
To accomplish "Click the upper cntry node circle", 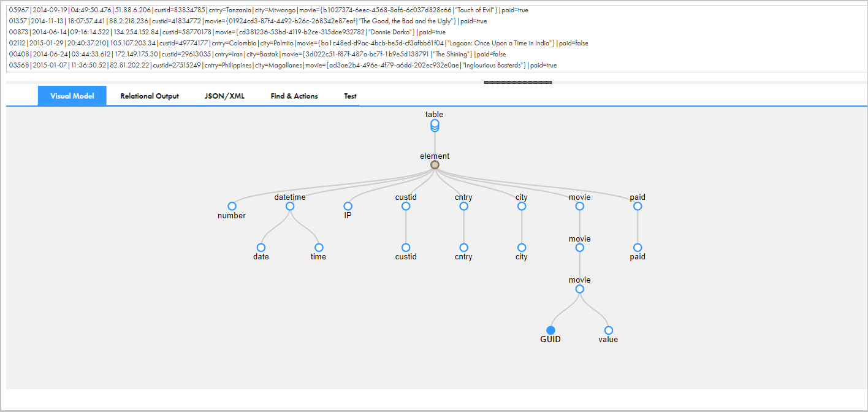I will [463, 207].
